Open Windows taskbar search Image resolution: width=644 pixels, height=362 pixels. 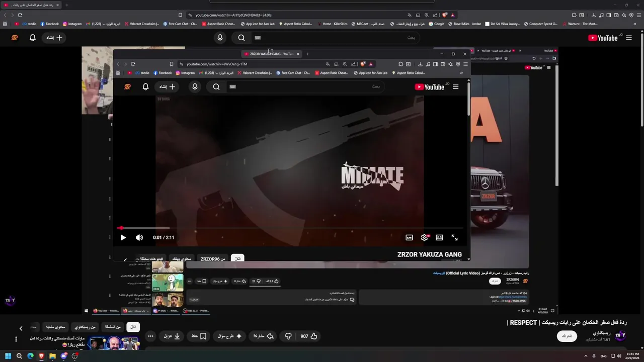point(19,356)
